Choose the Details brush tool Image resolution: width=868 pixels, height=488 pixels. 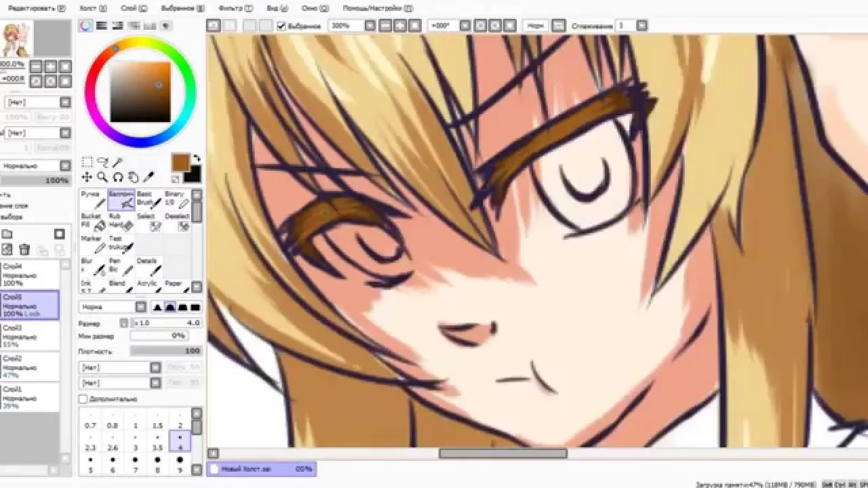tap(149, 266)
